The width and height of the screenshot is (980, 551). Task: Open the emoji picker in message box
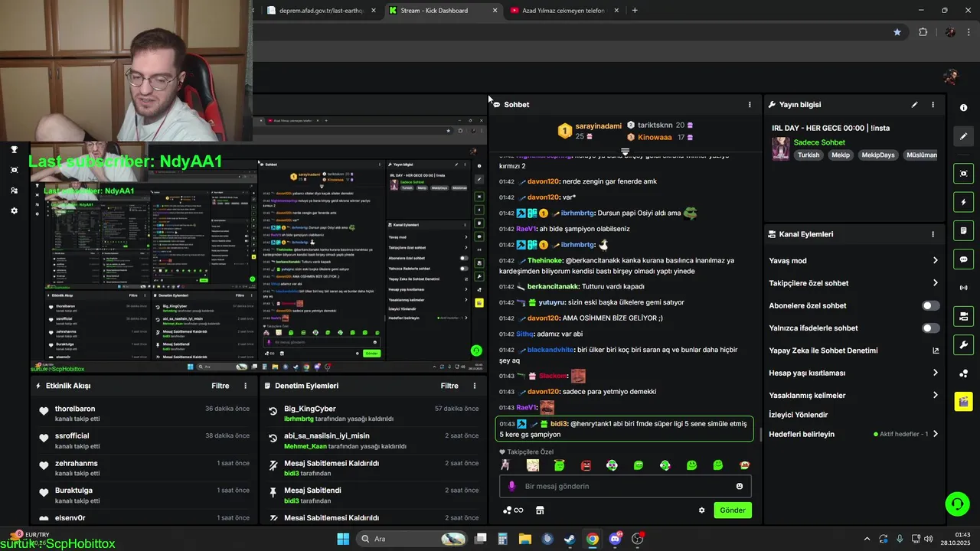[739, 486]
